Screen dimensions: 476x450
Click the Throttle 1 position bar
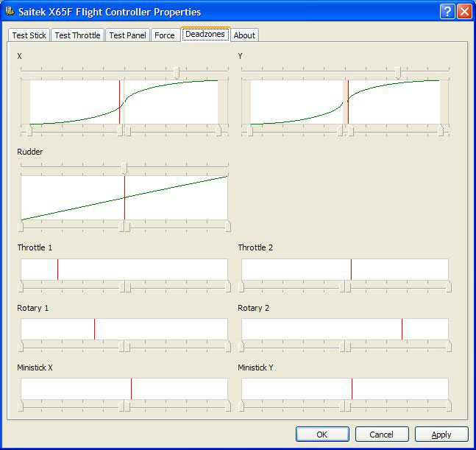tap(124, 270)
